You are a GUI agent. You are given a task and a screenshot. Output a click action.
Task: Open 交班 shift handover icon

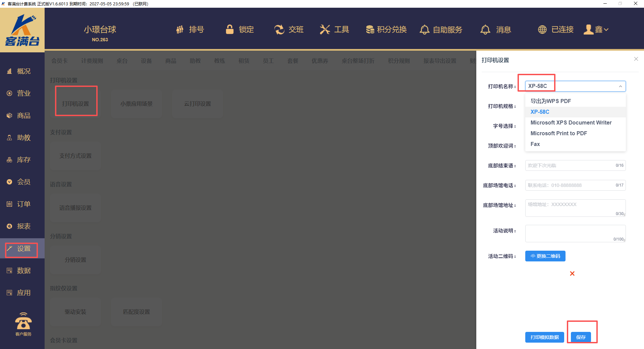click(x=279, y=30)
